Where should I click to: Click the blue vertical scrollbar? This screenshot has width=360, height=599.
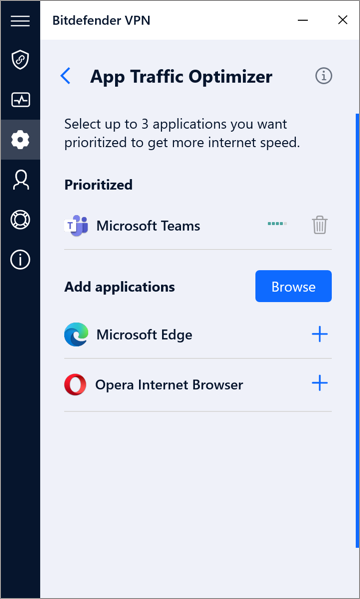[357, 330]
